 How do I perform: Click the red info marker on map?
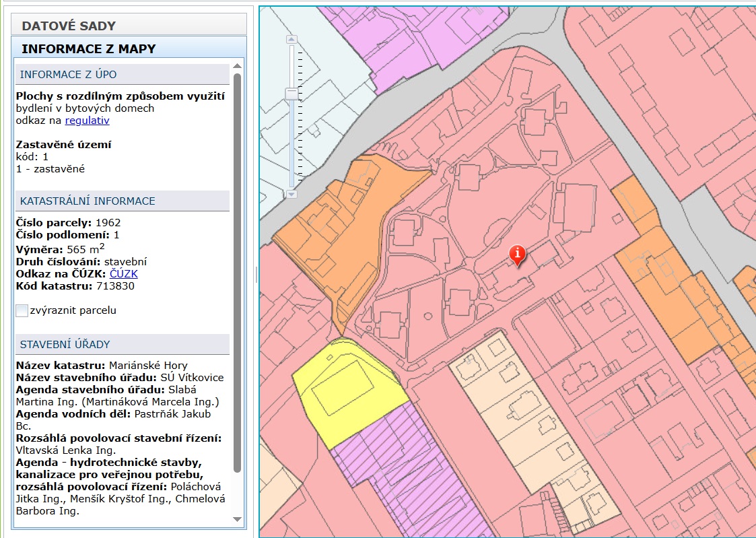click(x=517, y=254)
